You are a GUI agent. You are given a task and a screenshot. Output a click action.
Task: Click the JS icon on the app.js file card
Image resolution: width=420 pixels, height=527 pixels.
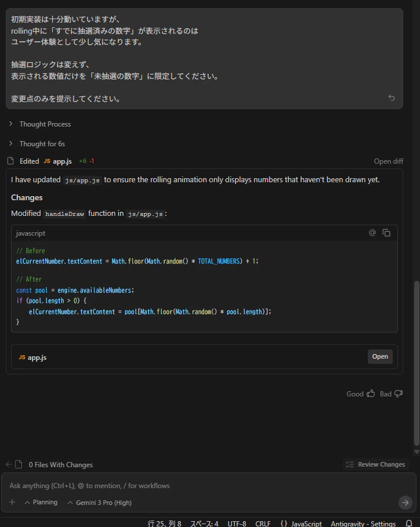pyautogui.click(x=21, y=357)
